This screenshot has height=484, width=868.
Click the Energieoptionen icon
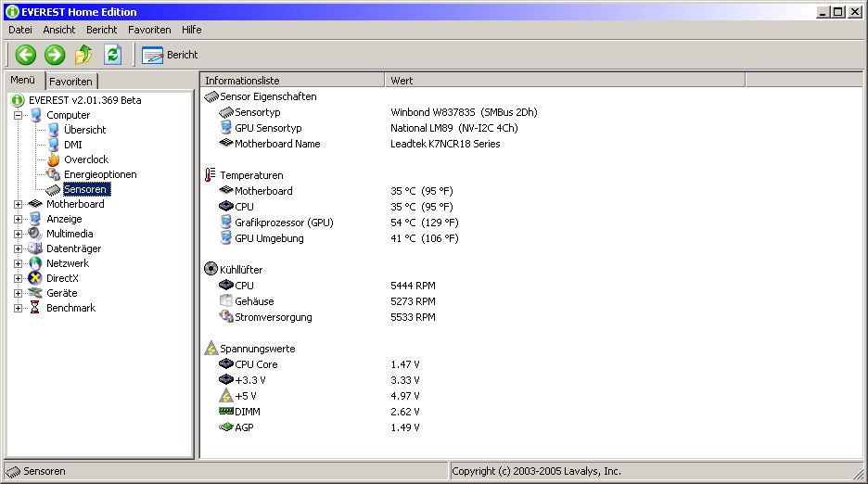(54, 174)
